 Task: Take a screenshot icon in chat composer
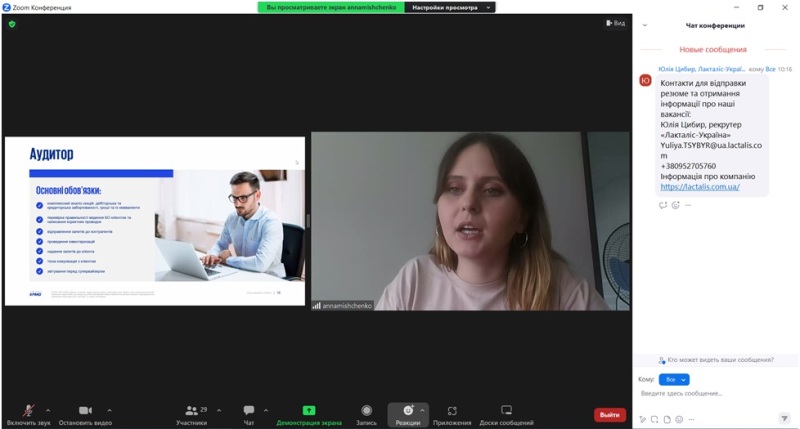[655, 419]
